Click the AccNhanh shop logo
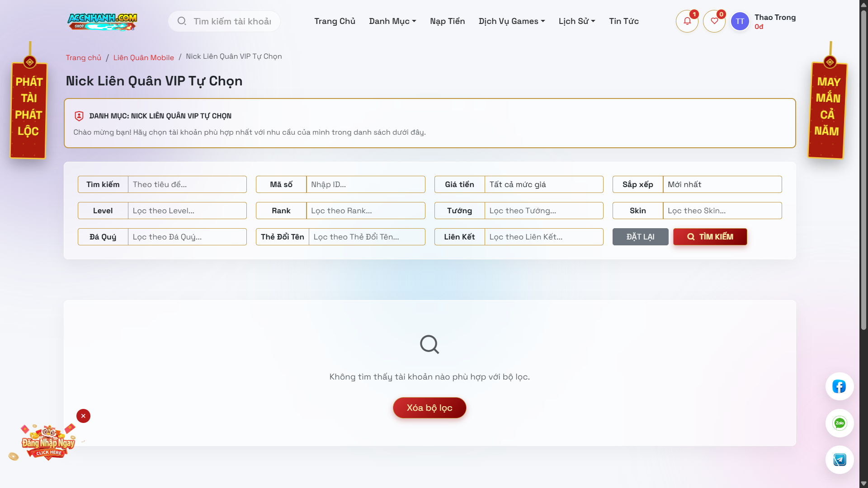The width and height of the screenshot is (868, 488). click(x=102, y=21)
